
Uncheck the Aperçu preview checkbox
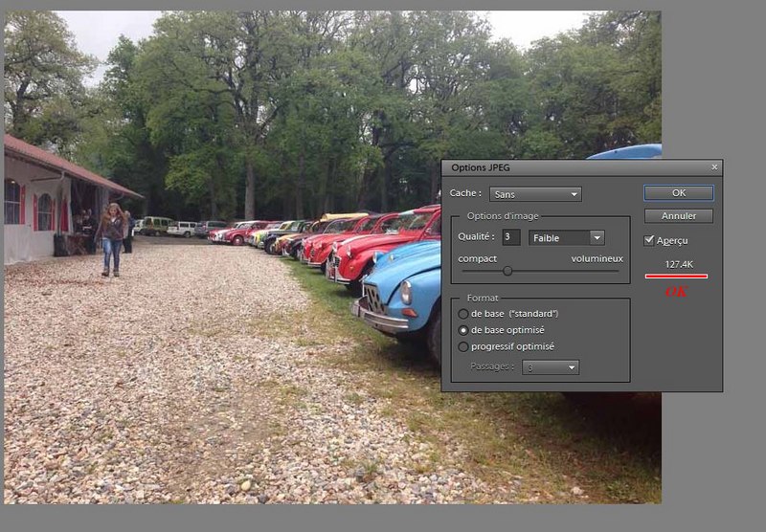pos(650,240)
